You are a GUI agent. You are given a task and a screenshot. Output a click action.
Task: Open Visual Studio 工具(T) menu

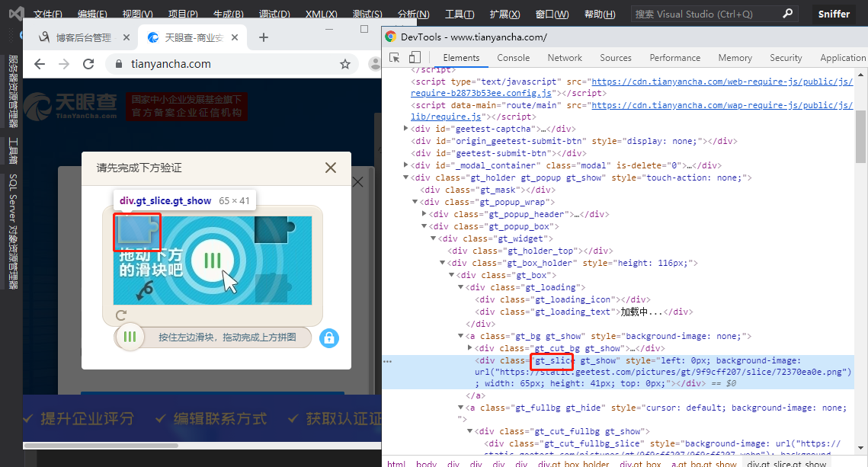point(460,14)
